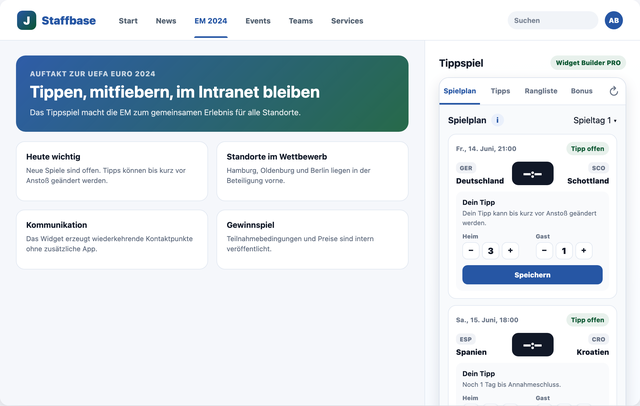The height and width of the screenshot is (406, 640).
Task: Open the Standorte im Wettbewerb card
Action: point(312,171)
